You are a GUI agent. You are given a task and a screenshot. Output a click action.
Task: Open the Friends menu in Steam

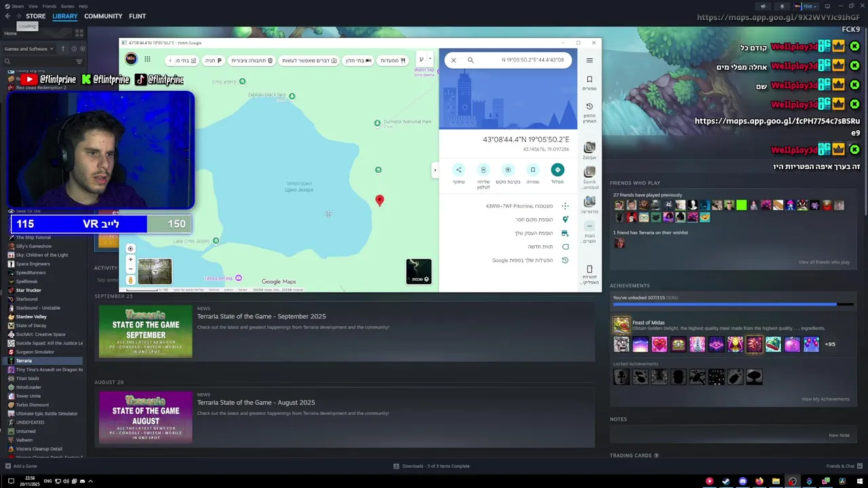pyautogui.click(x=50, y=6)
